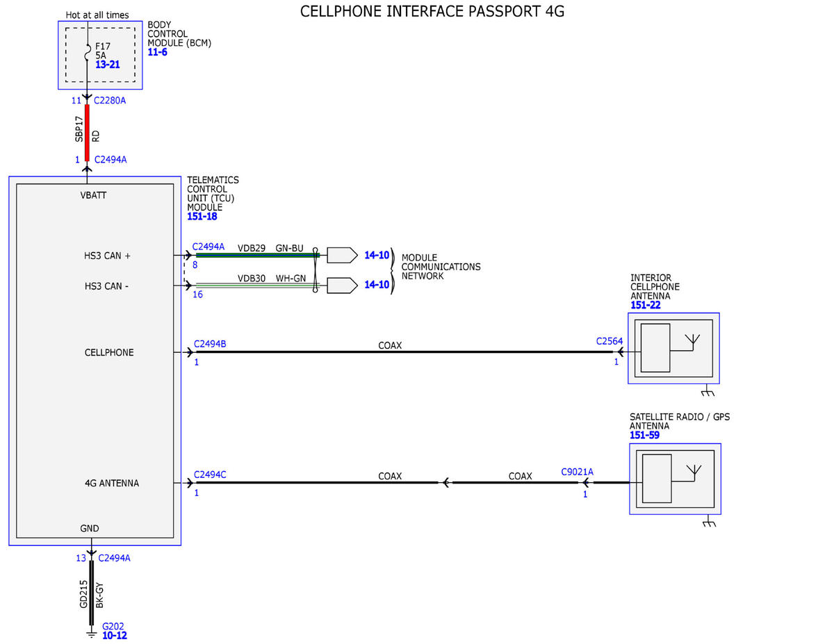Open the 13-21 fuse reference link
This screenshot has height=644, width=834.
pos(107,64)
